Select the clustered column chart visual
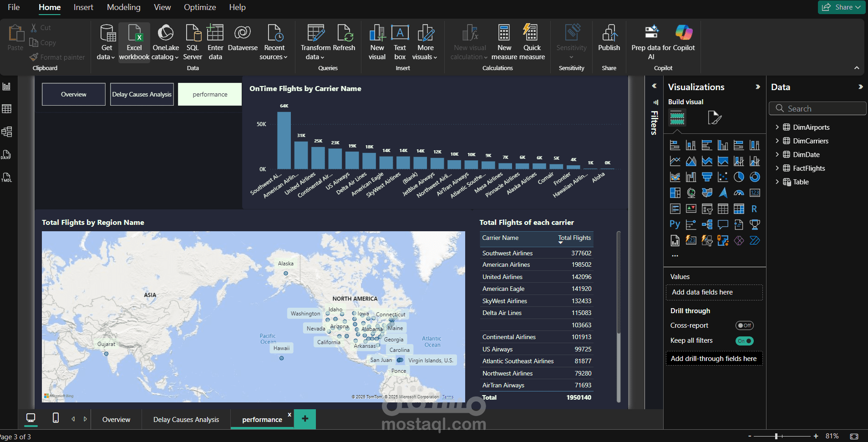Viewport: 868px width, 442px height. [723, 145]
